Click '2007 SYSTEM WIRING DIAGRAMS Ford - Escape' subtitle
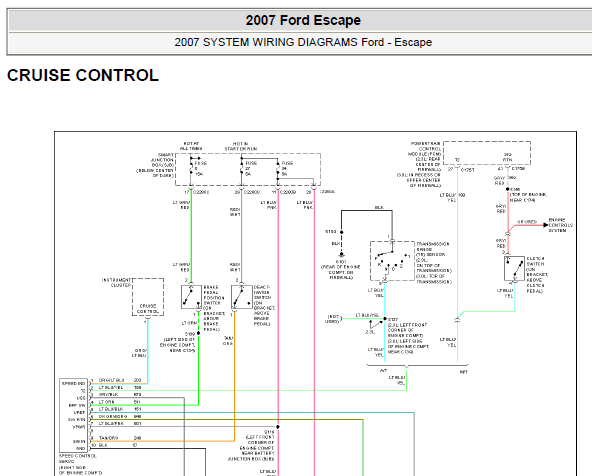This screenshot has height=476, width=592. (303, 42)
